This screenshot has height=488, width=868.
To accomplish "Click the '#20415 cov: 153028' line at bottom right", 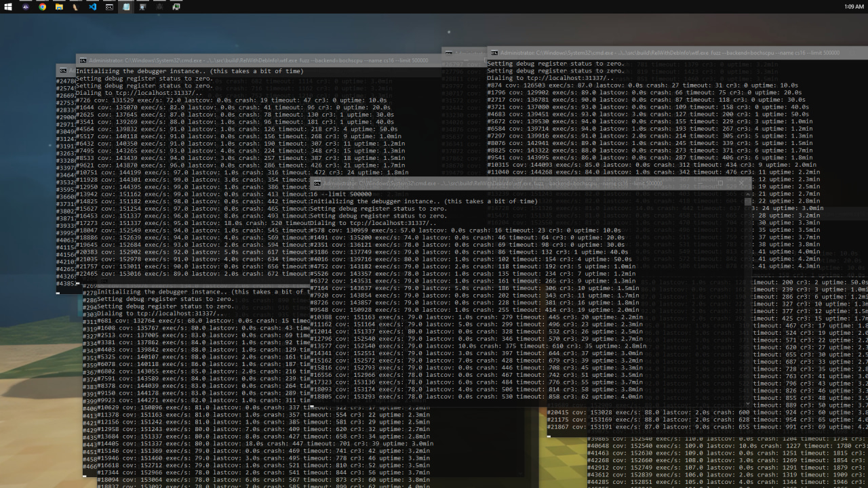I will click(x=707, y=412).
